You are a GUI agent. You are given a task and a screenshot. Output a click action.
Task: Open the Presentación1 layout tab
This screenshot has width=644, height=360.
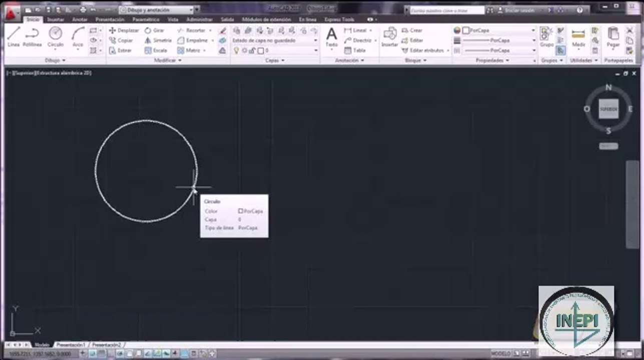tap(71, 345)
